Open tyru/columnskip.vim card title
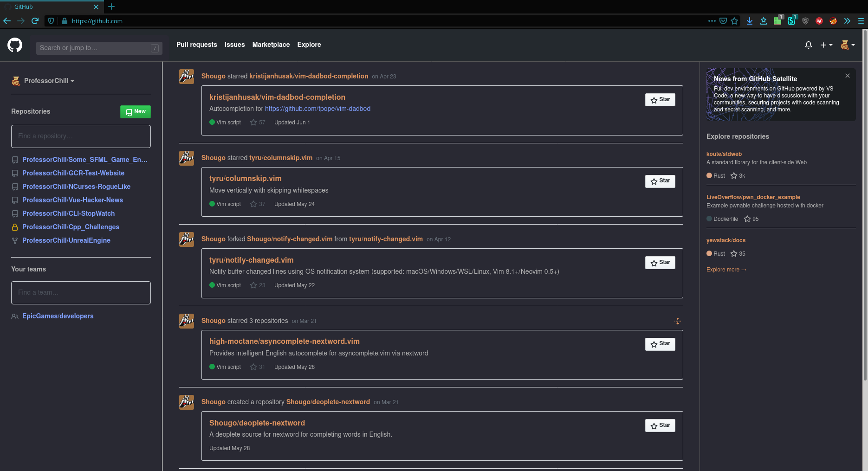The height and width of the screenshot is (471, 868). coord(245,179)
